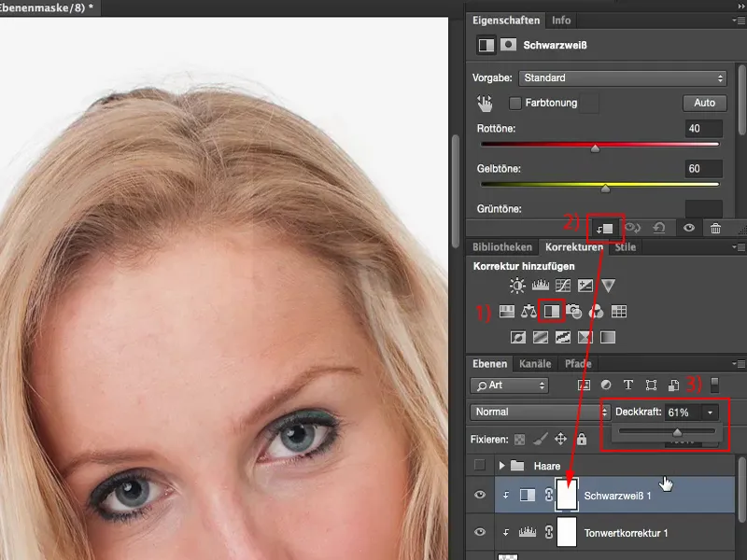
Task: Click the Gelbtöne slider handle
Action: (605, 189)
